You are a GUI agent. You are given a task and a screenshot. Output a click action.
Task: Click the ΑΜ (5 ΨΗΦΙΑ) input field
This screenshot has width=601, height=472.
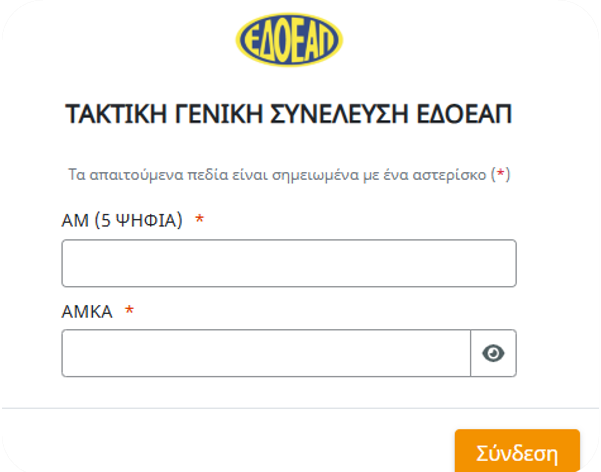[289, 263]
